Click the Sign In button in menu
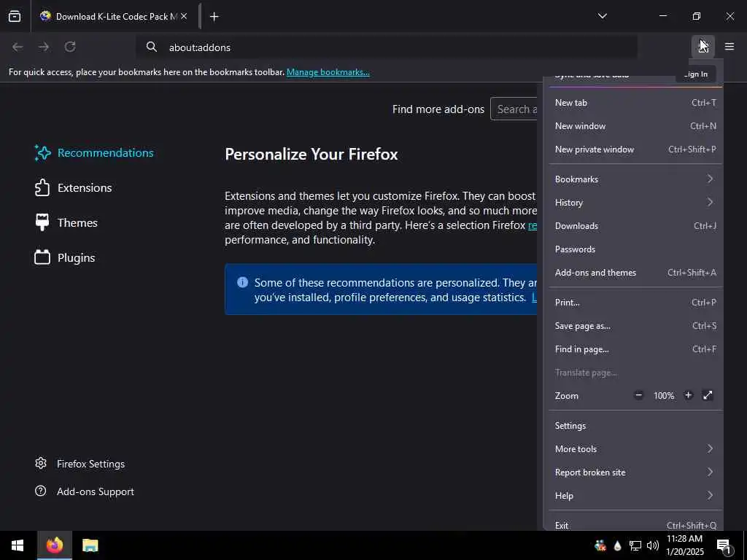747x560 pixels. (695, 75)
